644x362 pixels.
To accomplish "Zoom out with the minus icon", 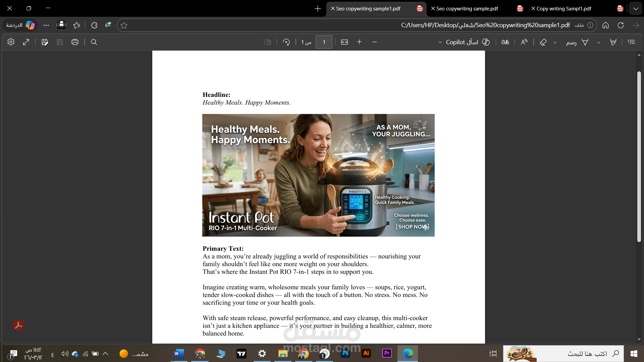I will coord(375,42).
